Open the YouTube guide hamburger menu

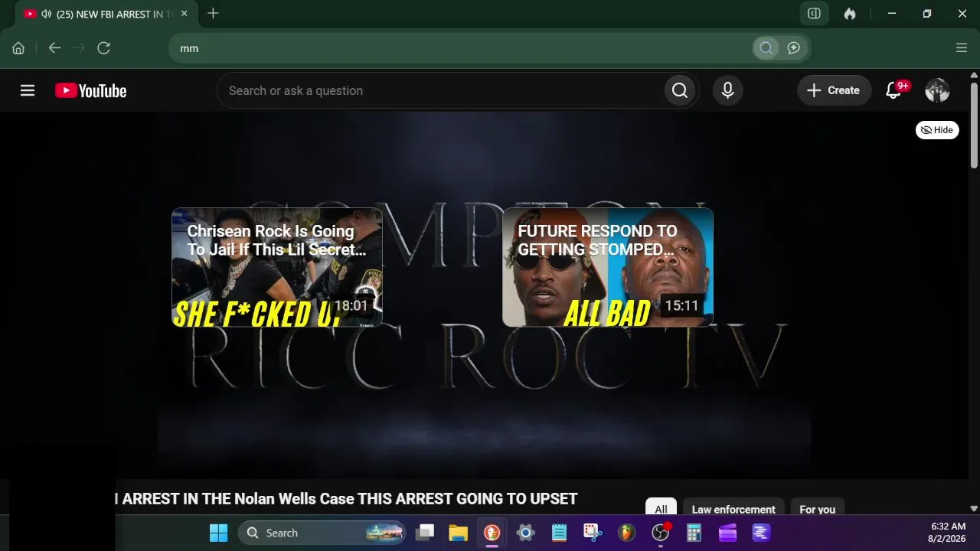coord(28,90)
